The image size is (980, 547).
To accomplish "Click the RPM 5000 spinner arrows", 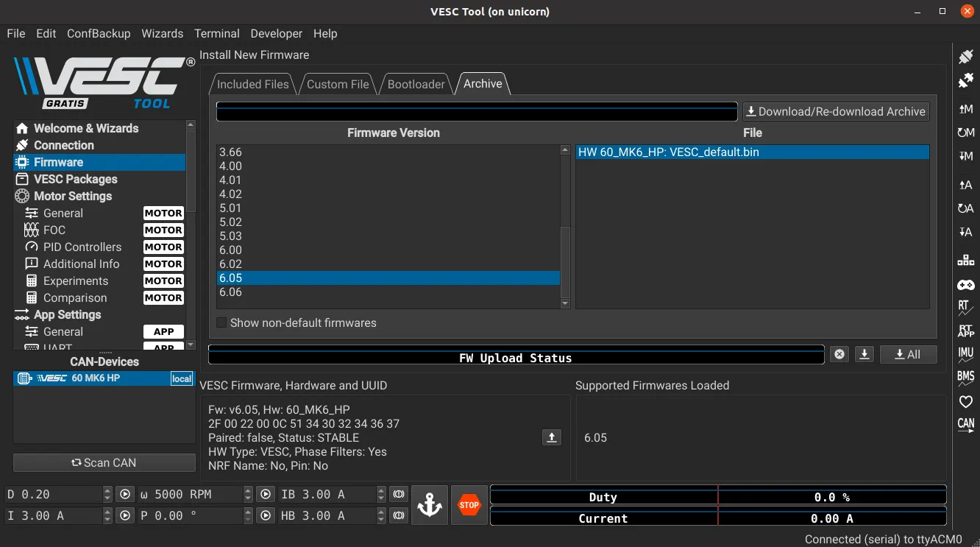I will pyautogui.click(x=247, y=494).
